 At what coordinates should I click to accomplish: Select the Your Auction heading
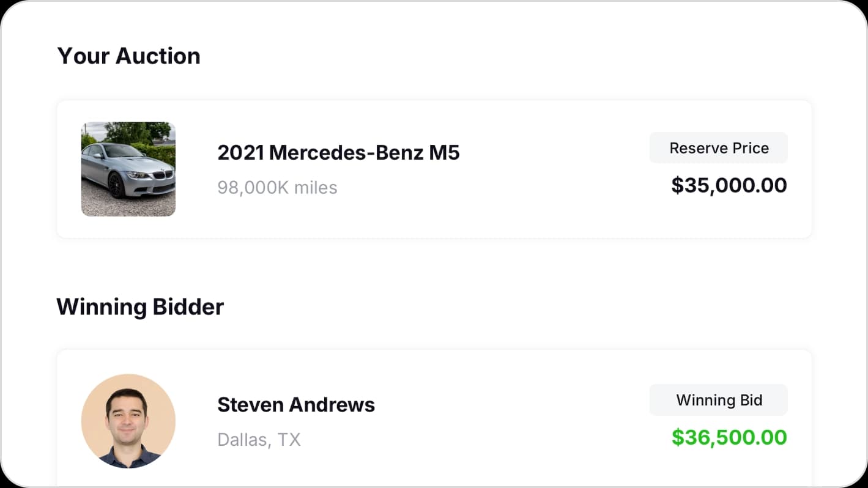click(x=128, y=56)
